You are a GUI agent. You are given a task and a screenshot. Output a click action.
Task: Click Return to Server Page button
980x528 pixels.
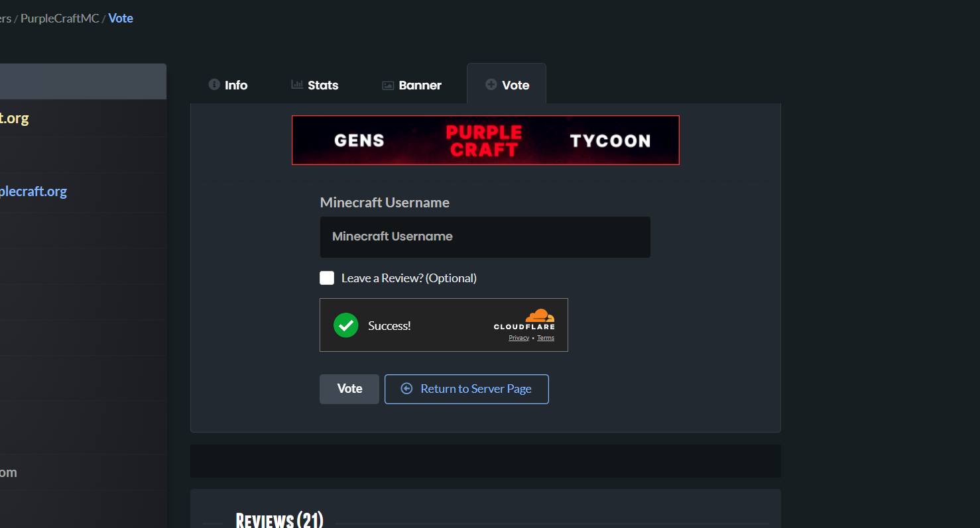(x=467, y=389)
